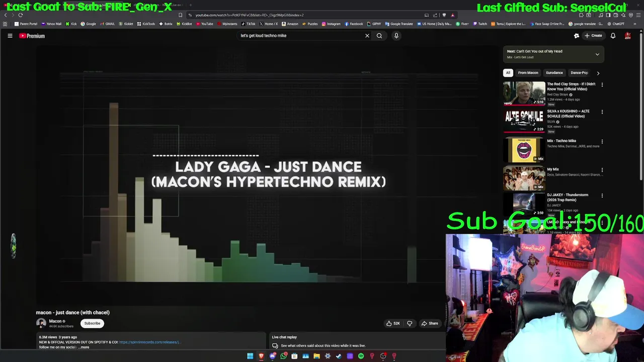Select the Eurodance chip
The width and height of the screenshot is (644, 362).
554,73
